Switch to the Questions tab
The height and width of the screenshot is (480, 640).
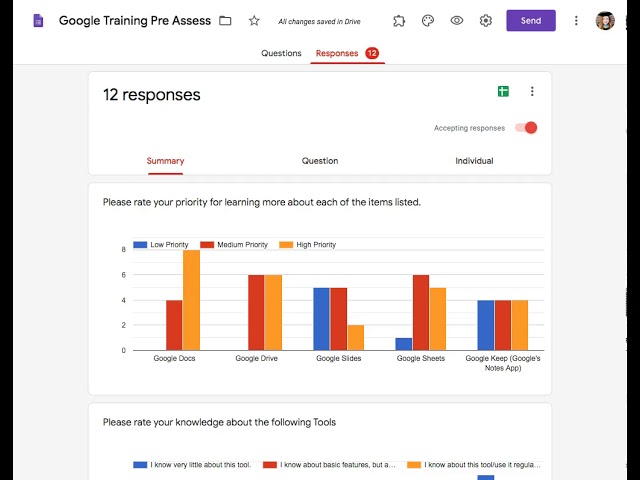point(281,53)
